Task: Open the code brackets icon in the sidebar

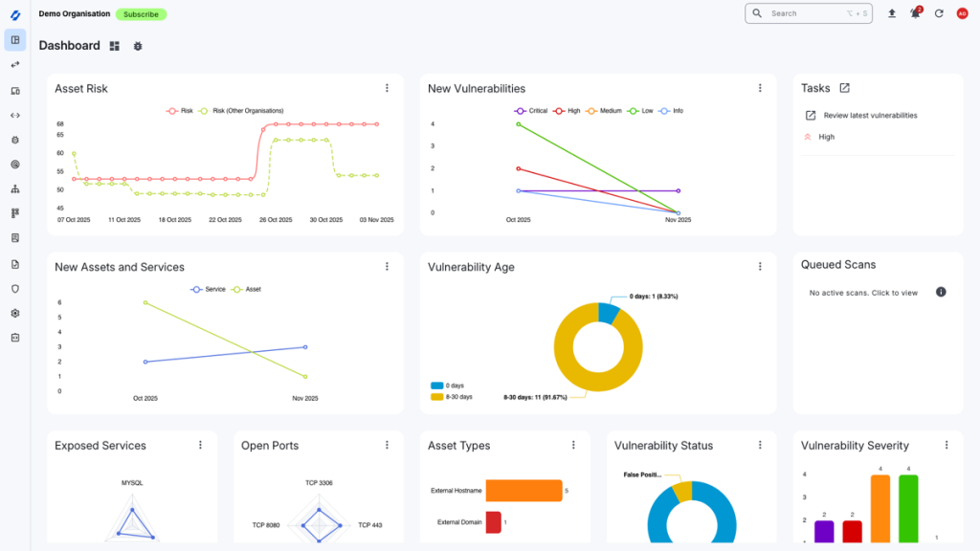Action: (x=14, y=114)
